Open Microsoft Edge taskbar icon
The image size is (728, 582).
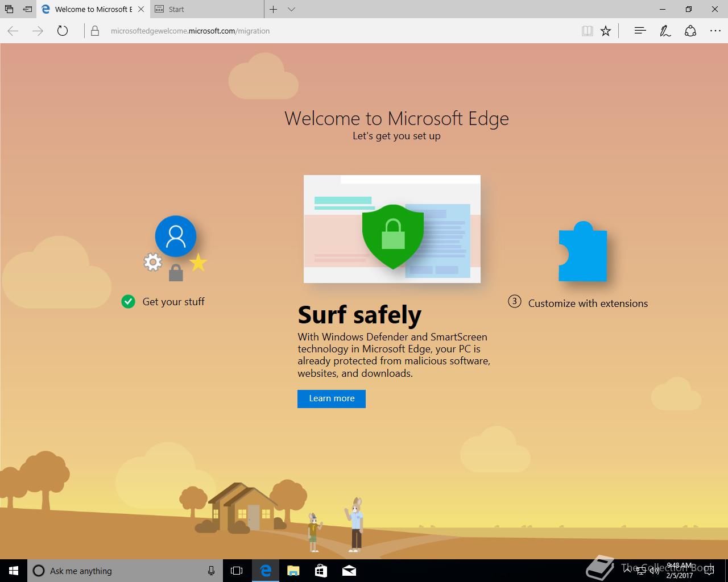click(266, 571)
